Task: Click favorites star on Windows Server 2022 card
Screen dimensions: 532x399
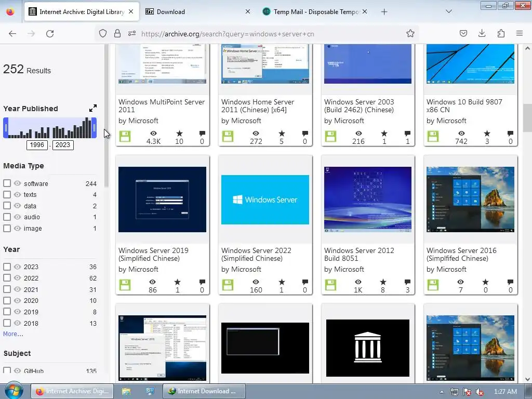Action: pos(282,282)
